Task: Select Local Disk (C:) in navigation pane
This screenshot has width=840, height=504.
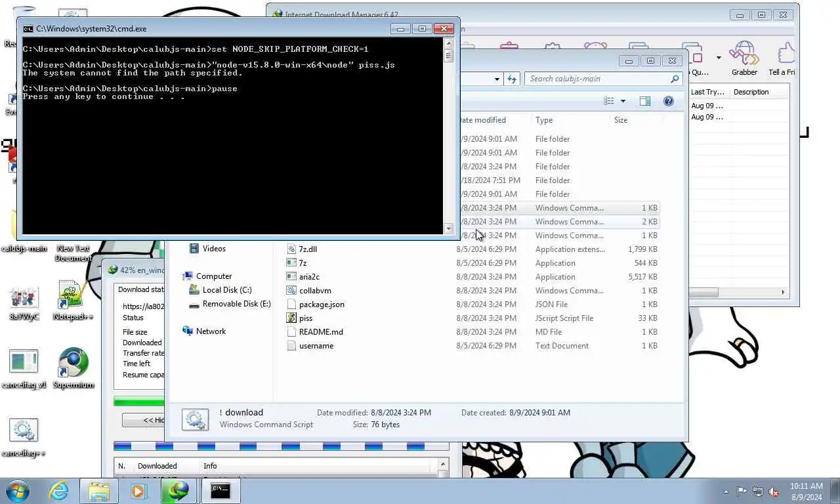Action: pyautogui.click(x=227, y=290)
